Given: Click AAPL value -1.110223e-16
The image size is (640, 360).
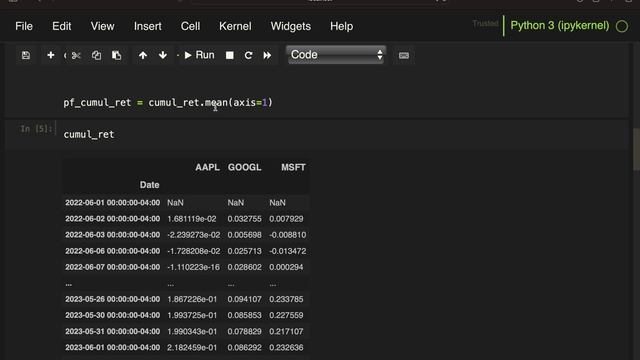Looking at the screenshot, I should click(x=193, y=267).
